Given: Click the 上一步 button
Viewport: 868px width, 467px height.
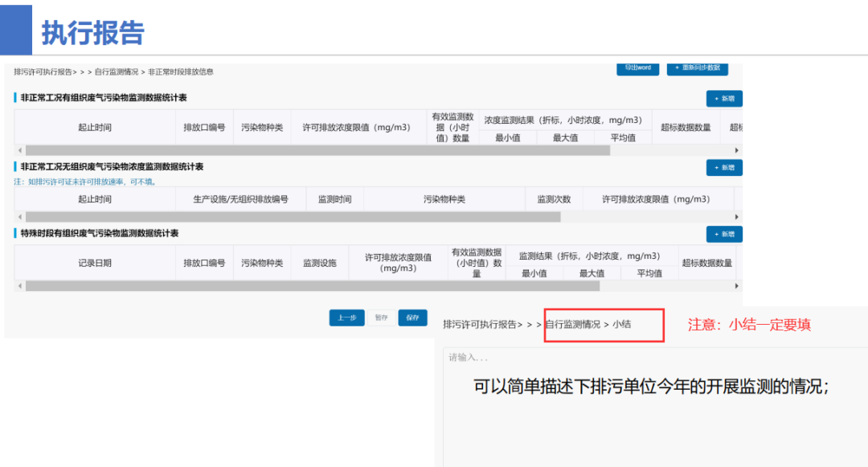Looking at the screenshot, I should pos(349,317).
